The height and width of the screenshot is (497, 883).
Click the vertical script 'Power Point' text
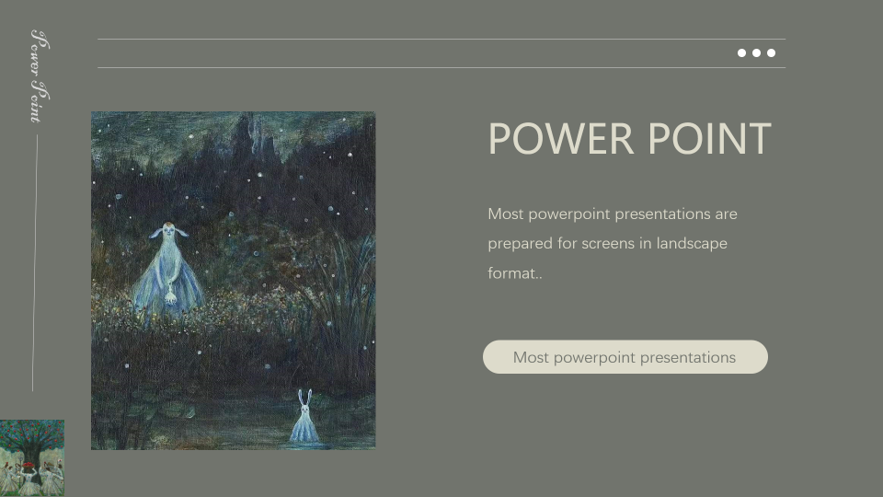coord(38,77)
